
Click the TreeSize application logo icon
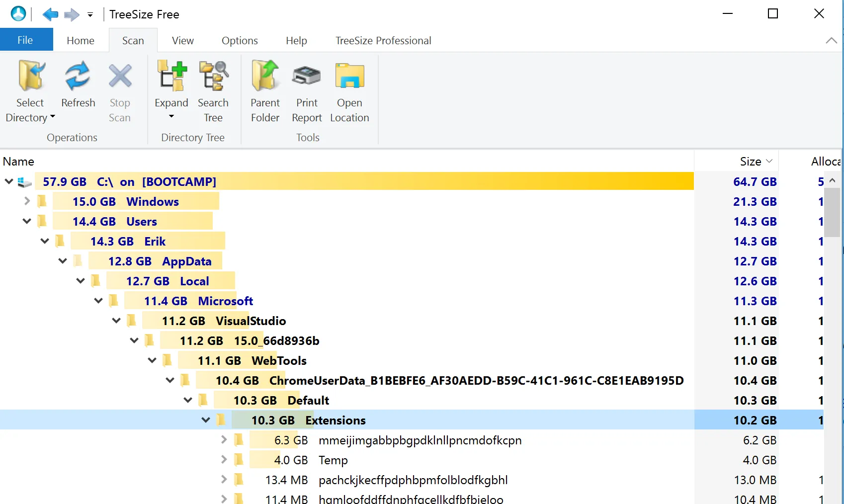18,14
